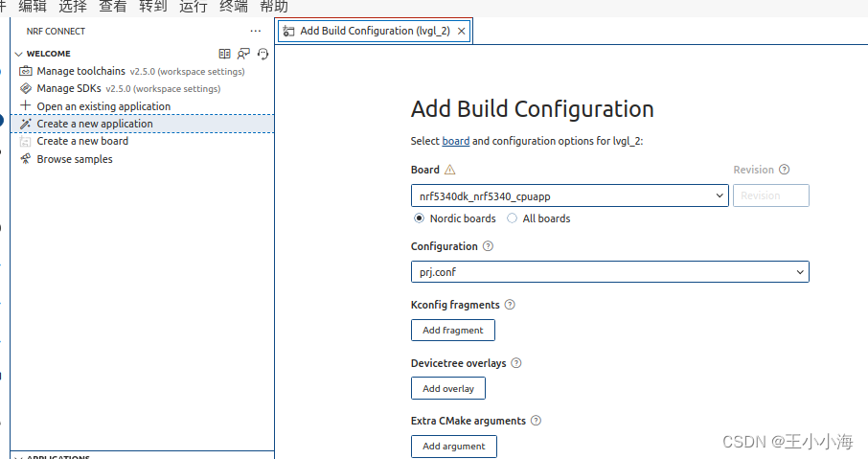868x459 pixels.
Task: Open the NRF Connect more actions ellipsis
Action: coord(255,31)
